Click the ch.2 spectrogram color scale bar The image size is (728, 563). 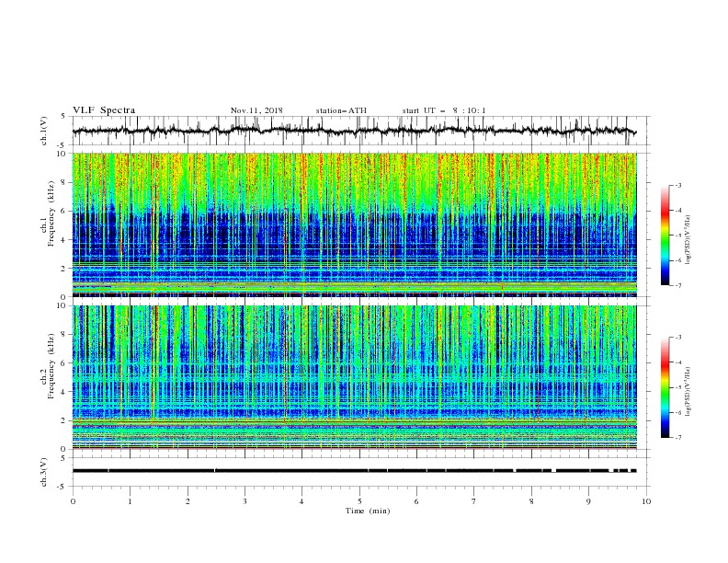pyautogui.click(x=665, y=387)
